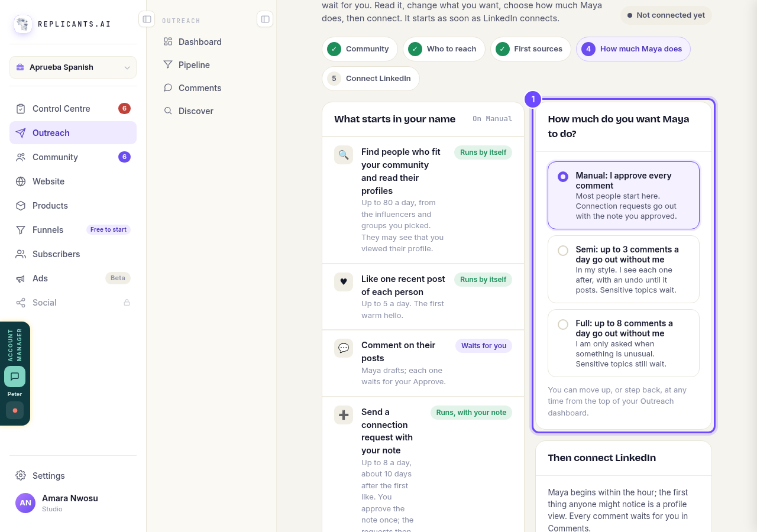
Task: Open Community in the main sidebar
Action: click(x=73, y=157)
